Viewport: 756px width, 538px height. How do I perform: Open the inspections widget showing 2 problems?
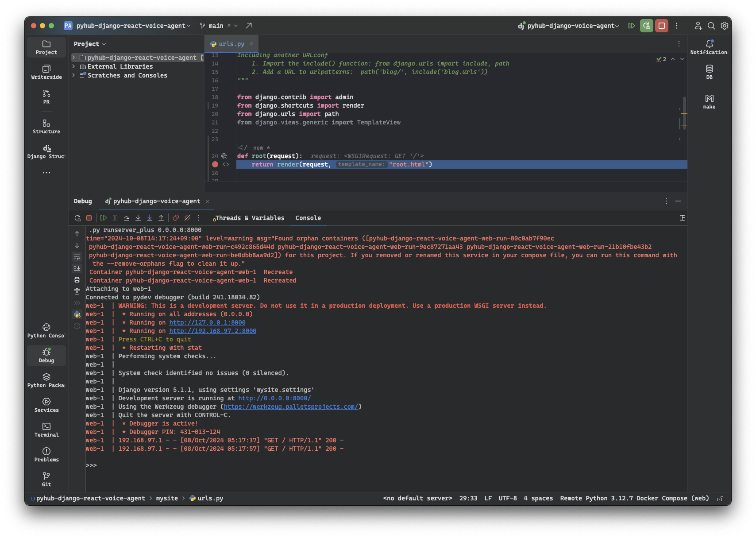click(661, 59)
